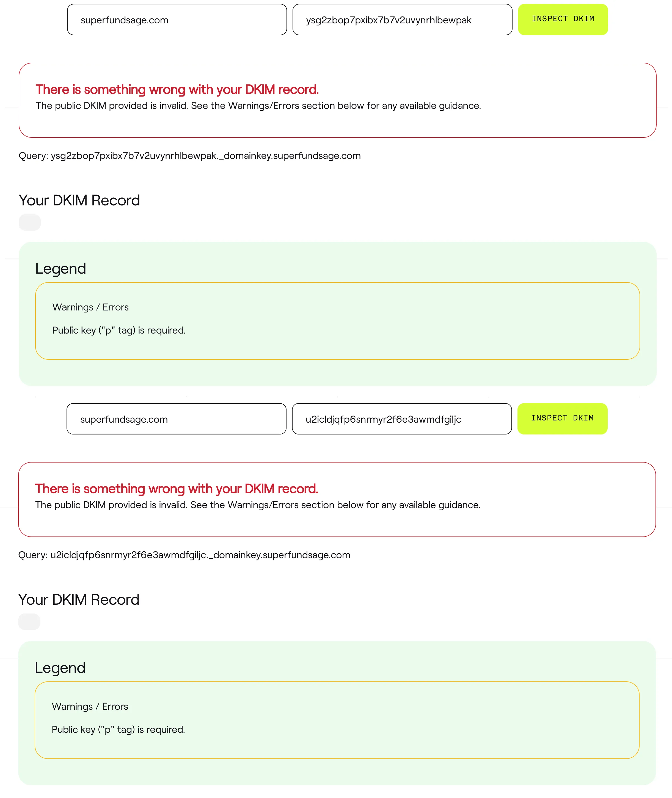
Task: Click the second 'Public key ("p" tag) is required' text
Action: point(118,730)
